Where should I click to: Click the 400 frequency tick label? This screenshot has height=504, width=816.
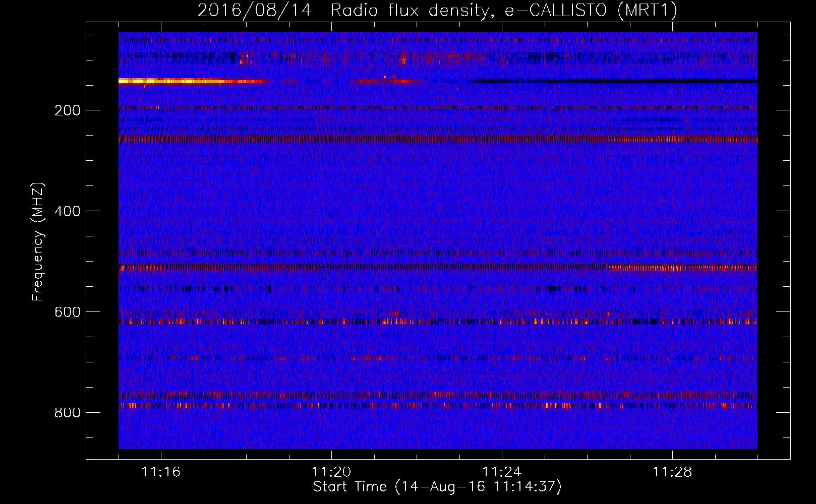(68, 211)
